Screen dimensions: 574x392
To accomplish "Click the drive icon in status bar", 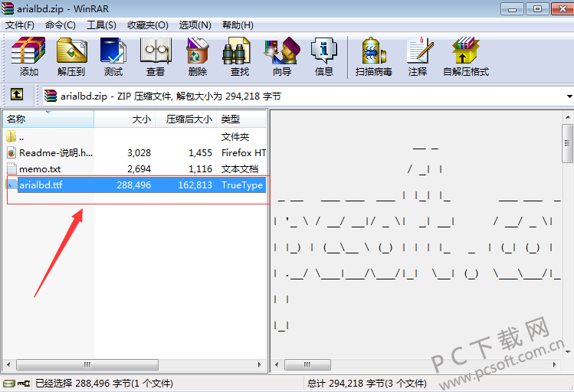I will pyautogui.click(x=9, y=384).
